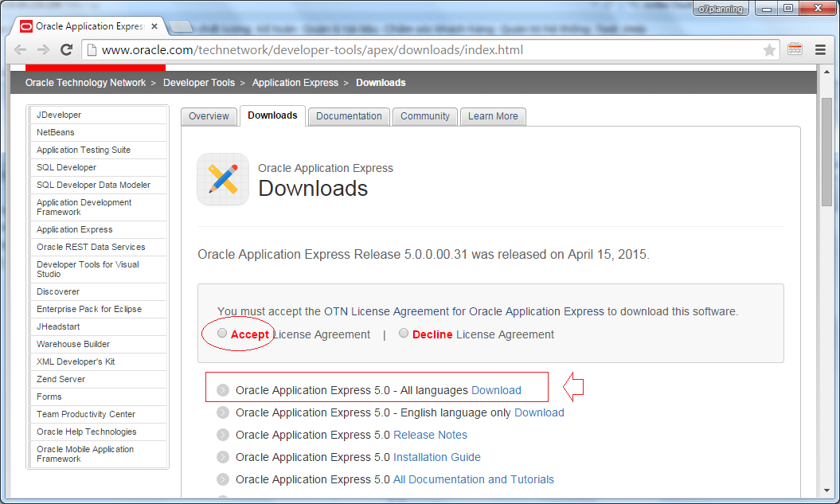Viewport: 840px width, 504px height.
Task: Go back with the browser back arrow
Action: [x=21, y=50]
